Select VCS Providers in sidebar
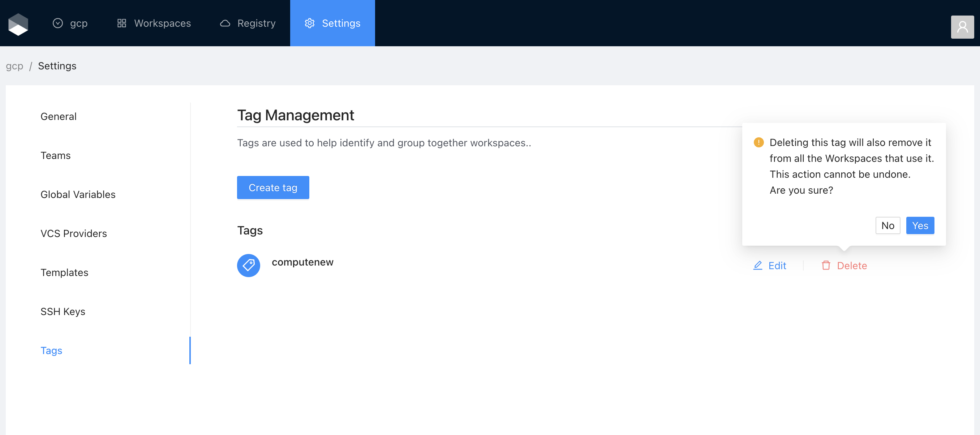Viewport: 980px width, 435px height. click(x=73, y=233)
